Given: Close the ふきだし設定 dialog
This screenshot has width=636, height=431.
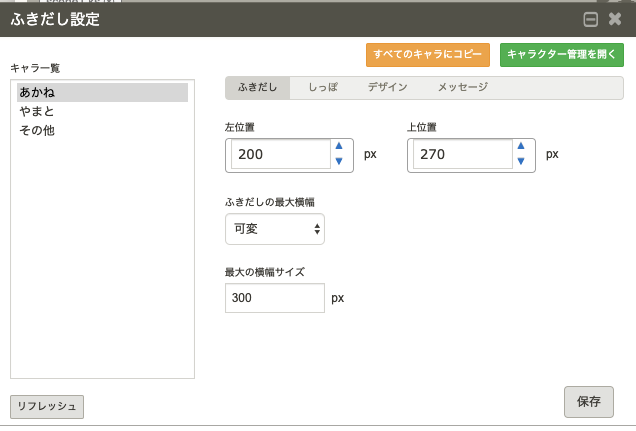Looking at the screenshot, I should (615, 19).
